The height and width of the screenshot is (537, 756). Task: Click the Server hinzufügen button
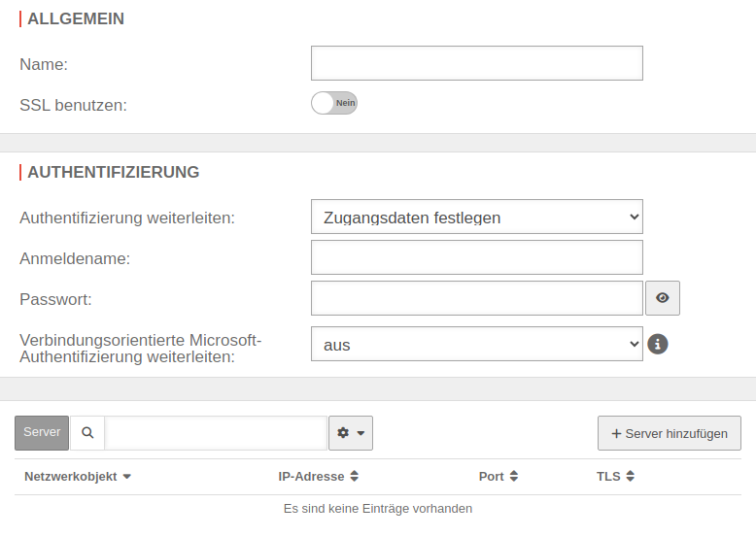pyautogui.click(x=670, y=433)
